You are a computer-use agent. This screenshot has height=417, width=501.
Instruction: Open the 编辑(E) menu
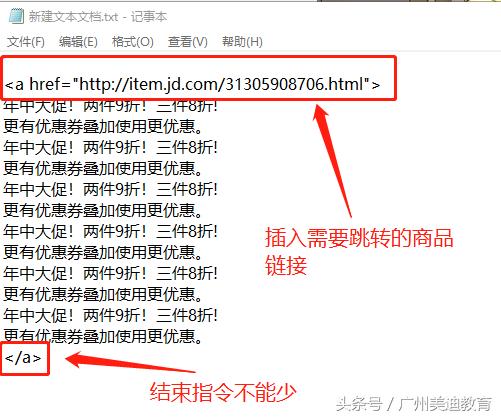[x=78, y=42]
